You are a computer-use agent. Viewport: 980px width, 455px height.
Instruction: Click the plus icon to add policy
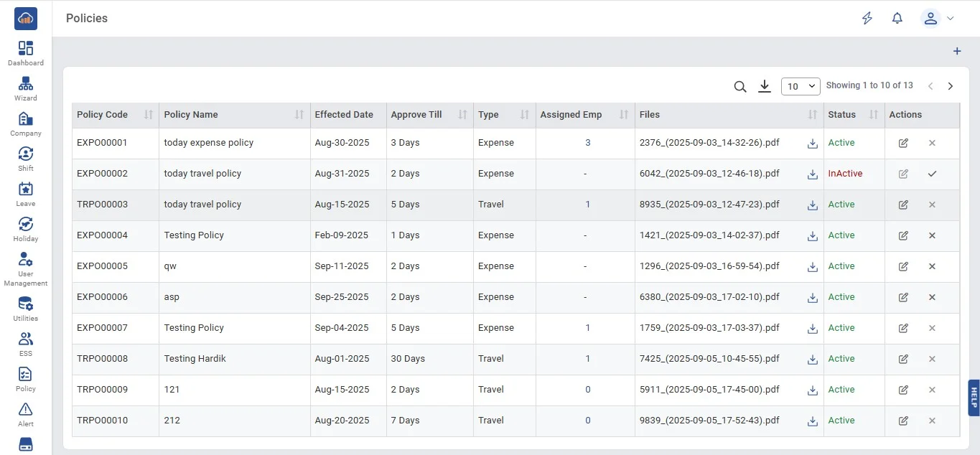coord(956,52)
